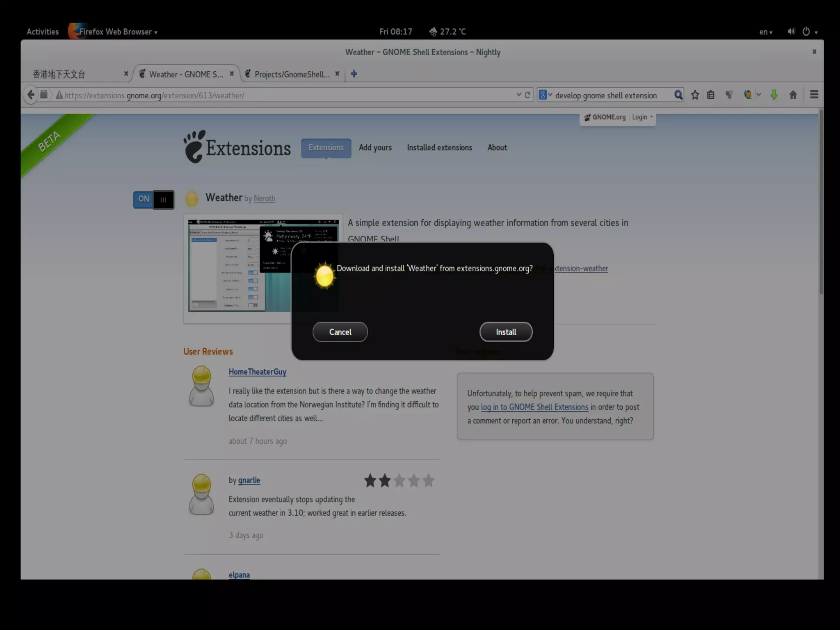
Task: Open the Google search engine dropdown
Action: (x=546, y=95)
